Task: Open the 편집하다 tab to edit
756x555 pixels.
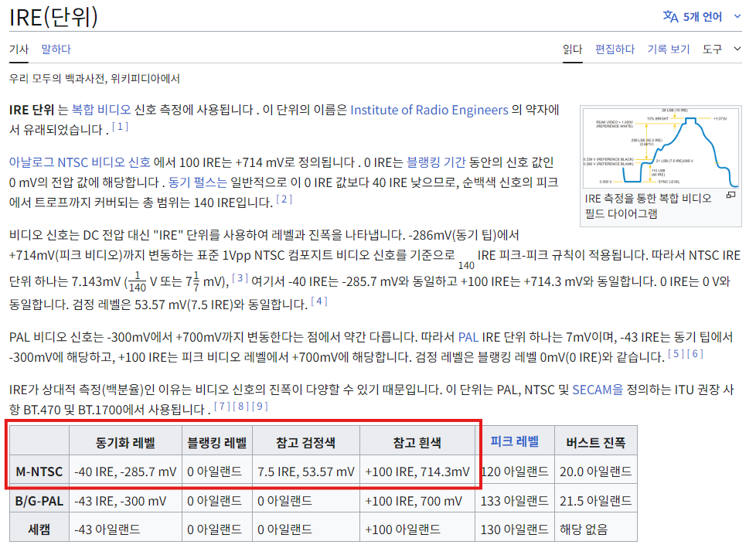Action: (x=615, y=48)
